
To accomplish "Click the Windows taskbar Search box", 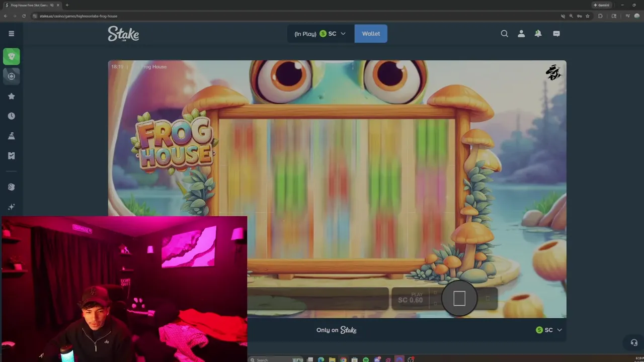I will pos(276,359).
